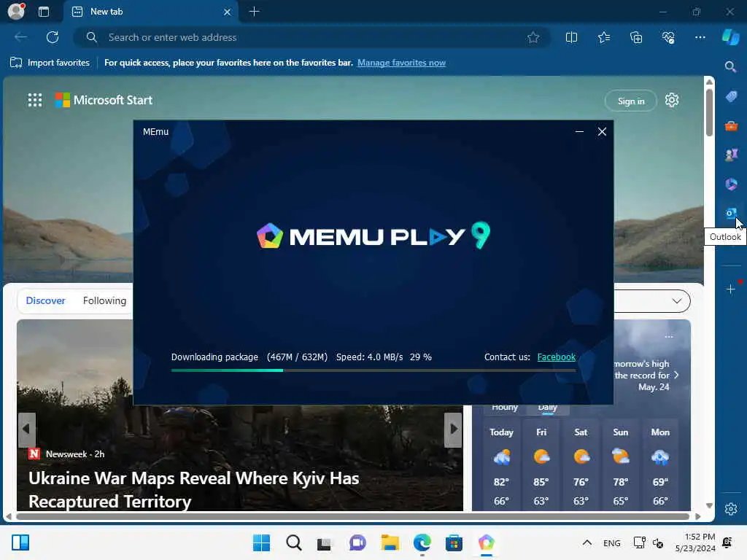Open taskbar Search
747x560 pixels.
pos(293,542)
